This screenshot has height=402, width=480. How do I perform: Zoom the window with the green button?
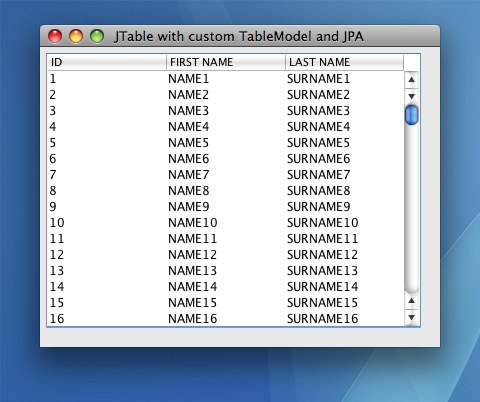pos(97,36)
